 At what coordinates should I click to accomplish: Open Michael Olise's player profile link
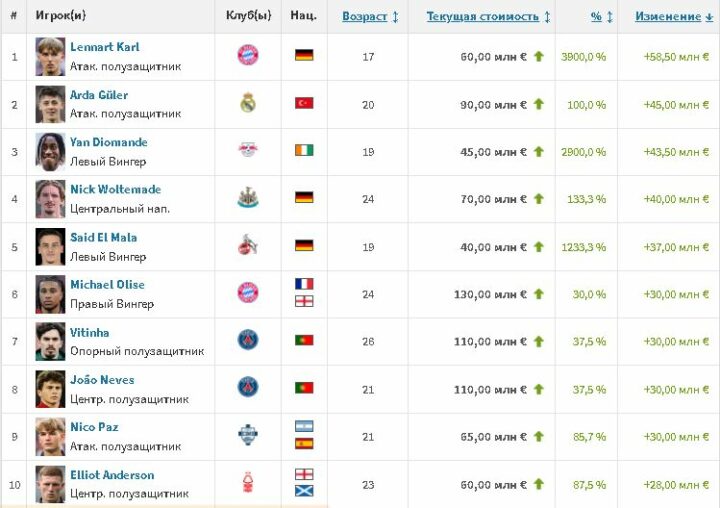(x=107, y=285)
